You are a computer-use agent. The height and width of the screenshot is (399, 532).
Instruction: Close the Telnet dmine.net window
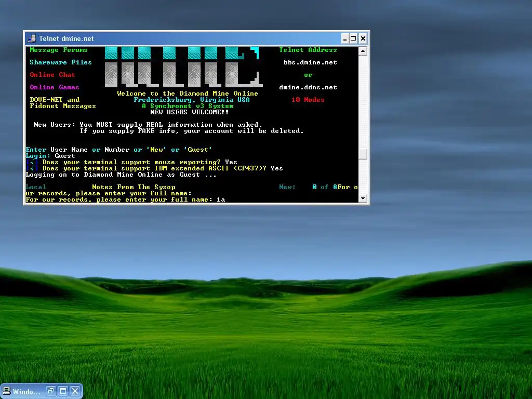363,38
